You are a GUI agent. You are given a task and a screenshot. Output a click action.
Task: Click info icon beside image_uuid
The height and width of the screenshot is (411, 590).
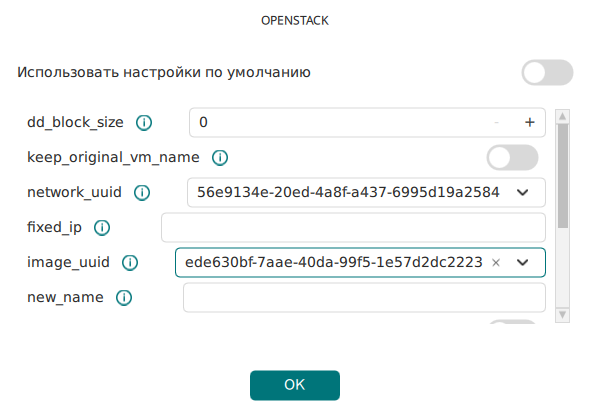tap(130, 263)
